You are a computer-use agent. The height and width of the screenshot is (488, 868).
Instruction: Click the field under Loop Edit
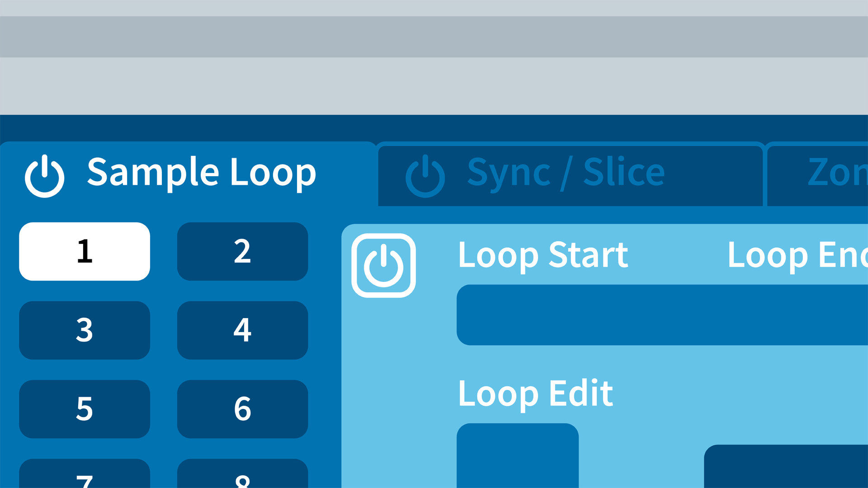[518, 455]
